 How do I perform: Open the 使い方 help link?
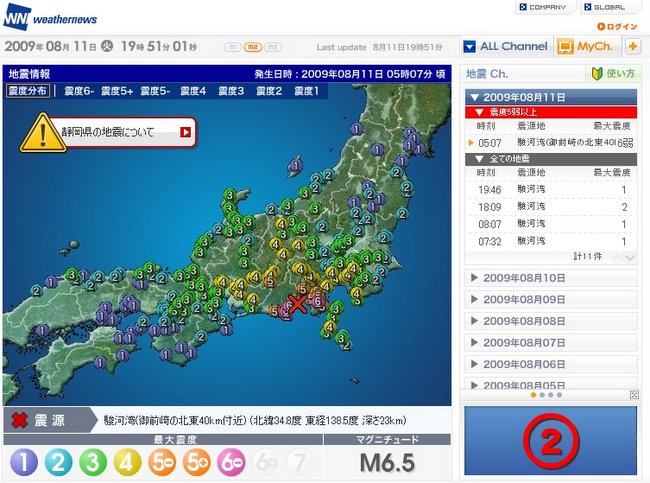614,74
